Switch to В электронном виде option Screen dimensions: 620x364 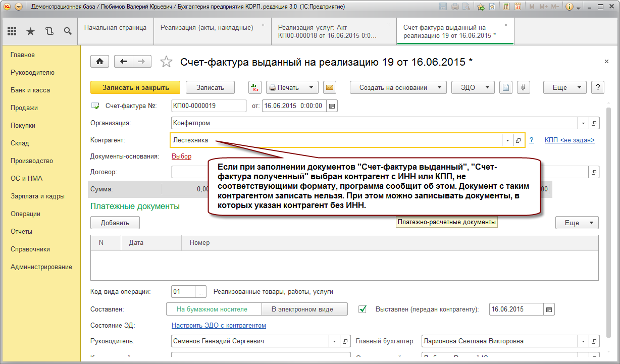coord(304,309)
